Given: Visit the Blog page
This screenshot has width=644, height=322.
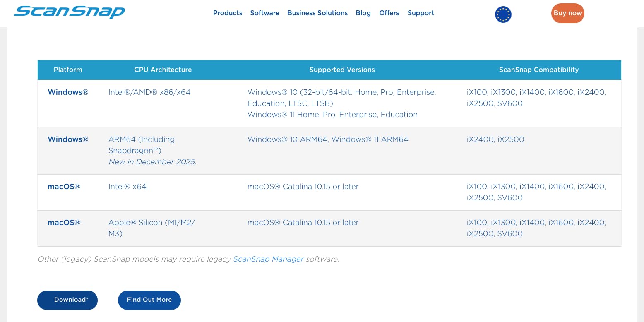Looking at the screenshot, I should coord(363,13).
